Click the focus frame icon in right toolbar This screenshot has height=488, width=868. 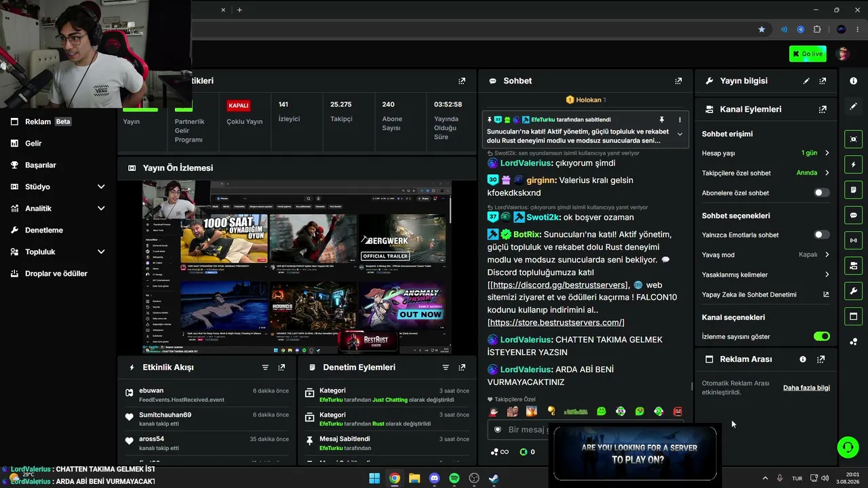853,139
